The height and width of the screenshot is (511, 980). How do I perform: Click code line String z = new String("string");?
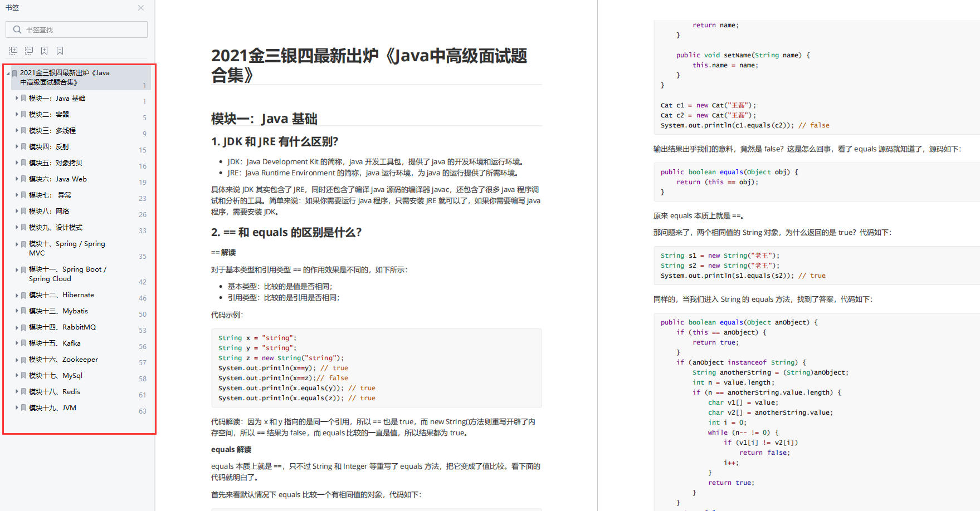click(x=281, y=358)
